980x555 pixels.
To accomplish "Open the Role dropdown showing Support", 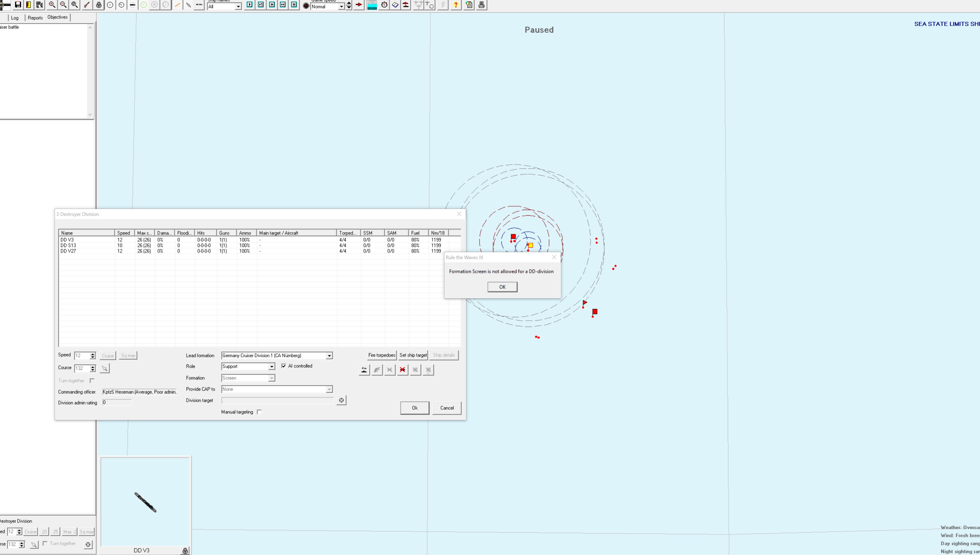I will [271, 366].
